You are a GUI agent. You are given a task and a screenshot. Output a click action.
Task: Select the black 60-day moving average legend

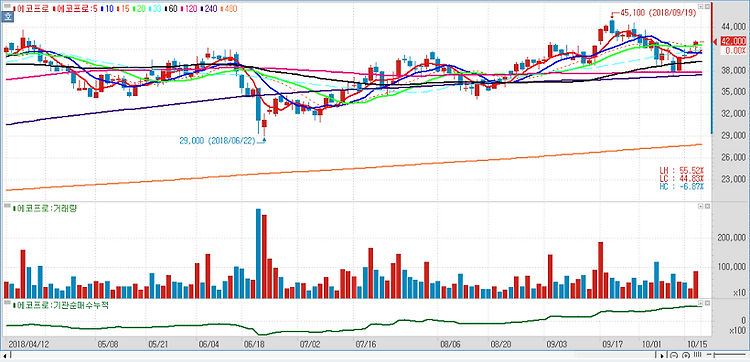171,9
